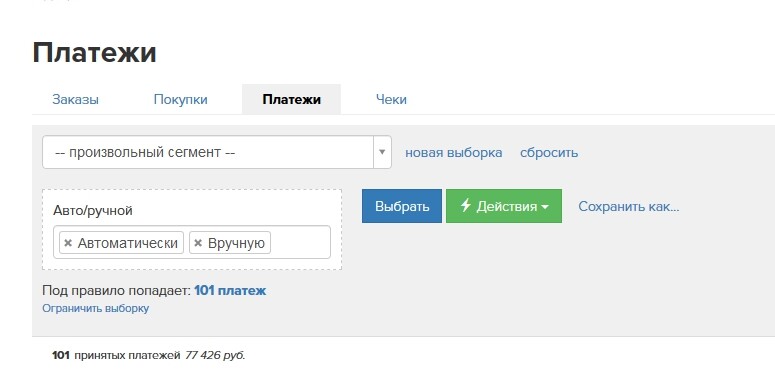This screenshot has width=775, height=375.
Task: Switch to the Заказы tab
Action: (x=75, y=99)
